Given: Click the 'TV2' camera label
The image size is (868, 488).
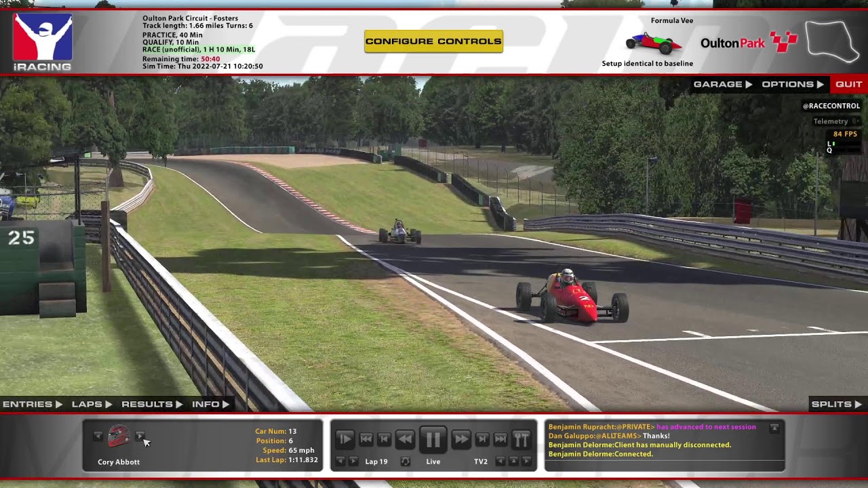Looking at the screenshot, I should [x=481, y=462].
